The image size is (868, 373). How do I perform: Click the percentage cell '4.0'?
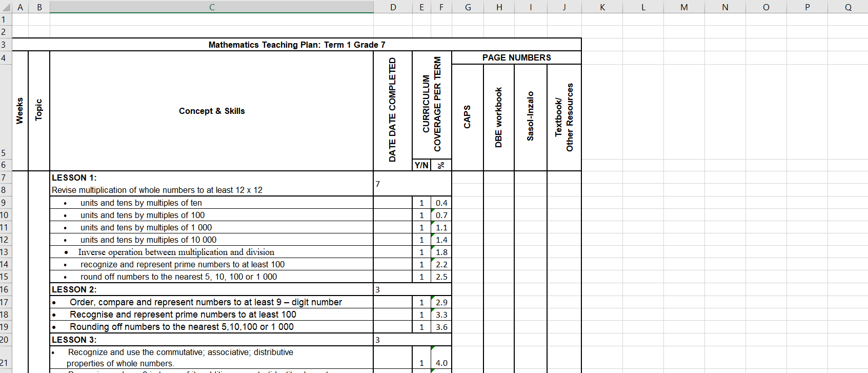coord(441,358)
